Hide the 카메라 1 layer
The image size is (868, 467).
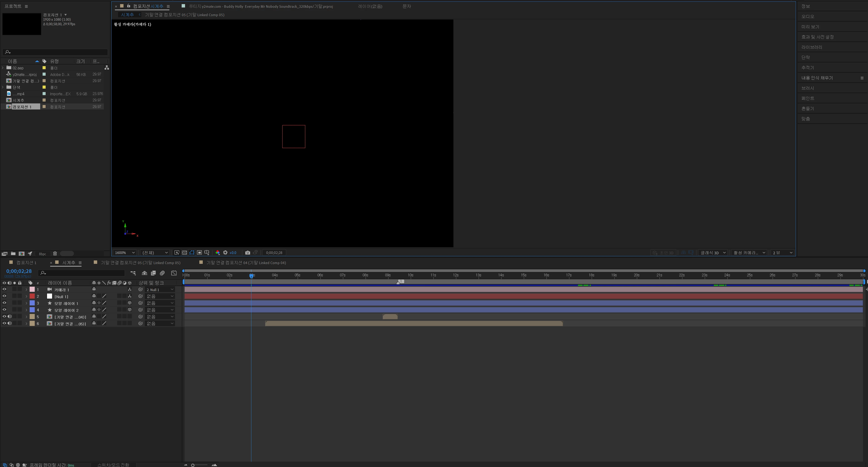4,289
